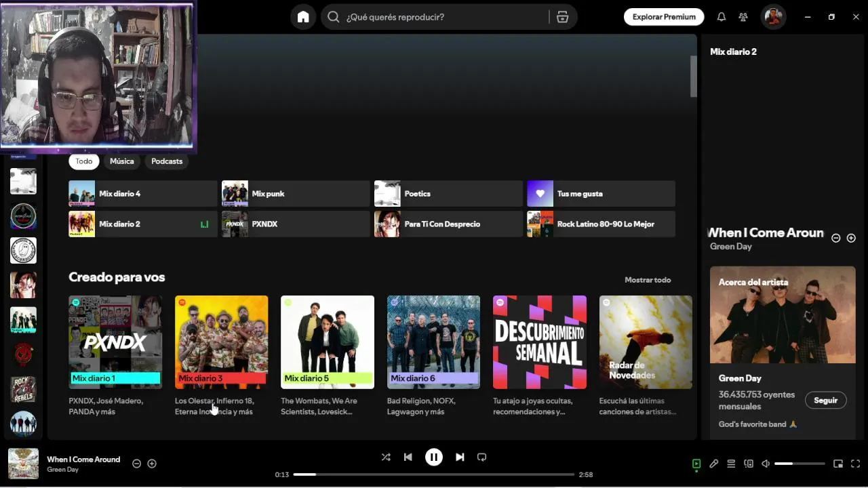Open Descubrimiento Semanal card
Image resolution: width=868 pixels, height=488 pixels.
coord(540,342)
